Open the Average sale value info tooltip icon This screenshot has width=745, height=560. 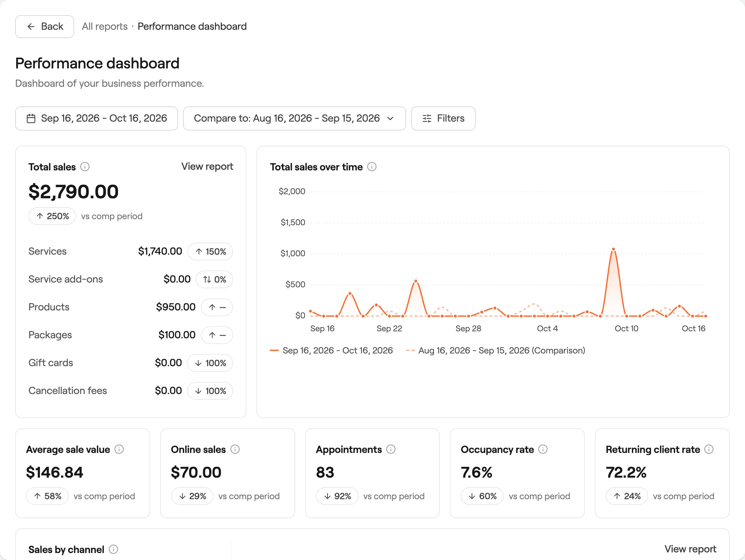coord(119,449)
